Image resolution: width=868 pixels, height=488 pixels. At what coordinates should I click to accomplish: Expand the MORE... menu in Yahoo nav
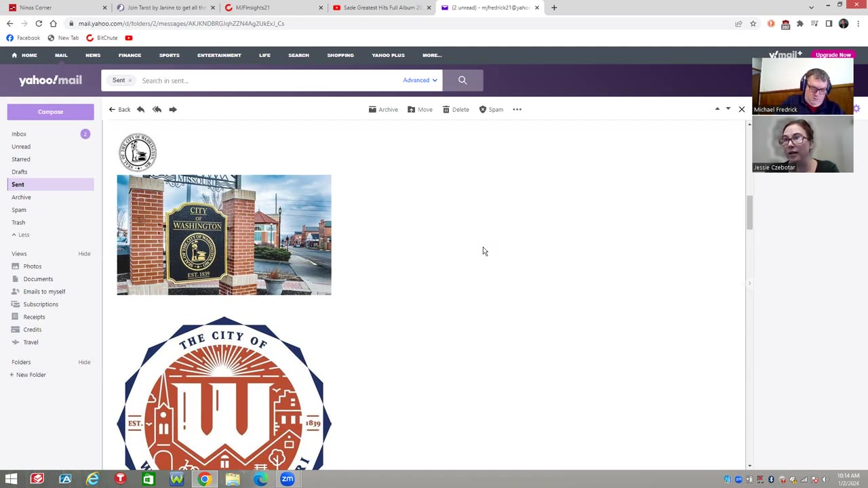[x=432, y=55]
